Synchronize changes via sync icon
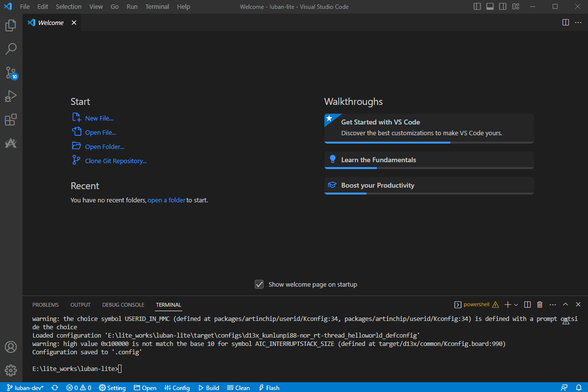588x392 pixels. pyautogui.click(x=55, y=388)
